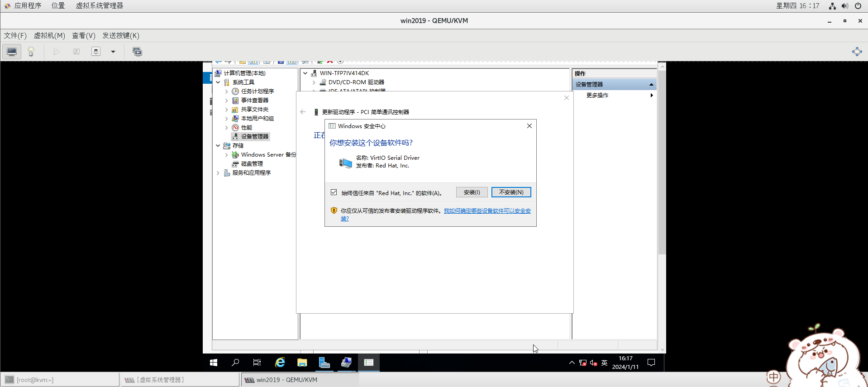Open the 虚拟机(M) menu
Viewport: 868px width, 387px height.
point(49,35)
